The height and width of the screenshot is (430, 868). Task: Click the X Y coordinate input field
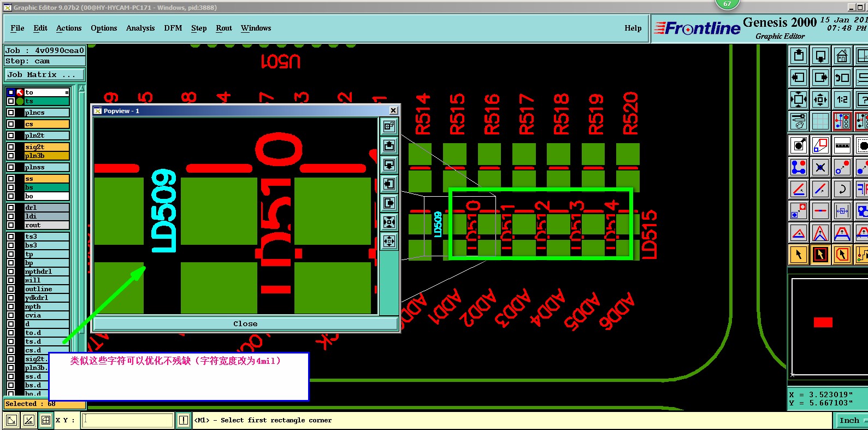coord(127,420)
